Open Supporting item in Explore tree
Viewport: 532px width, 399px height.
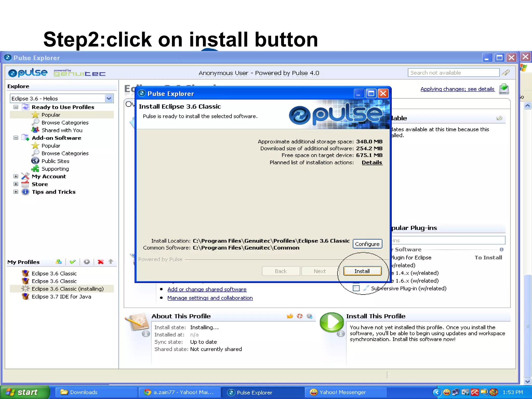55,169
